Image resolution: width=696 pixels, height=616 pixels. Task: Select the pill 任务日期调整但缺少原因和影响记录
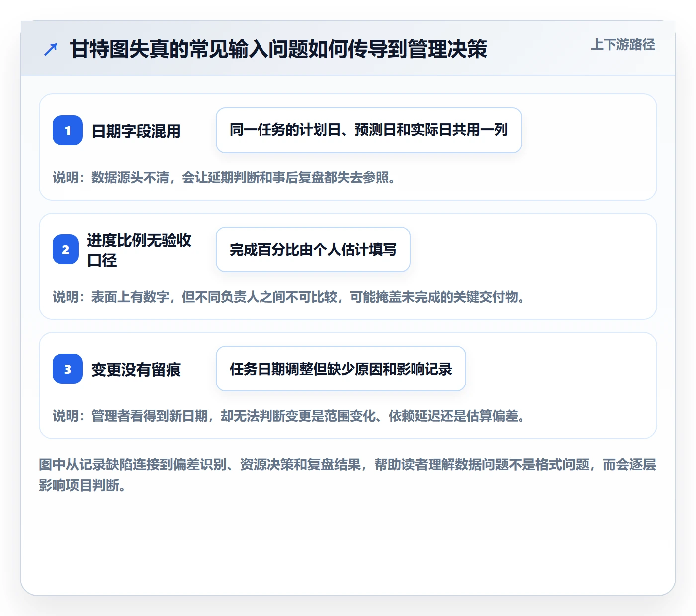(341, 369)
